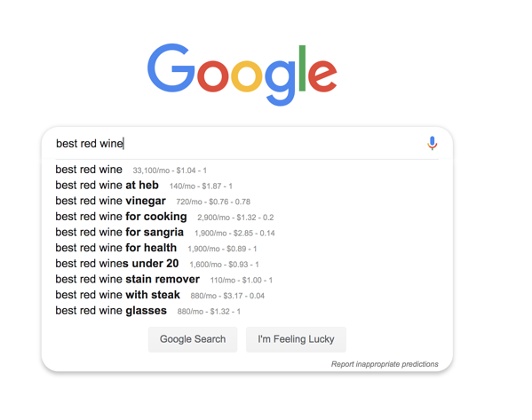Choose 'best red wine stain remover' suggestion
This screenshot has width=532, height=420.
[x=128, y=279]
